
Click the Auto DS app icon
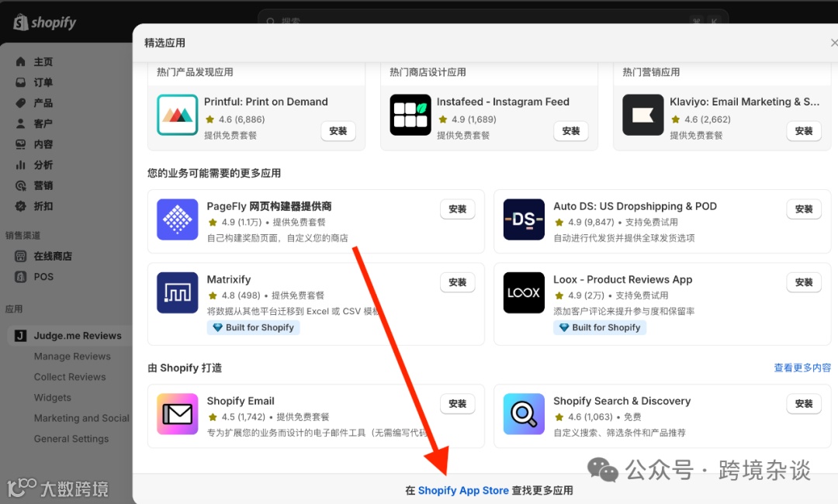point(524,219)
